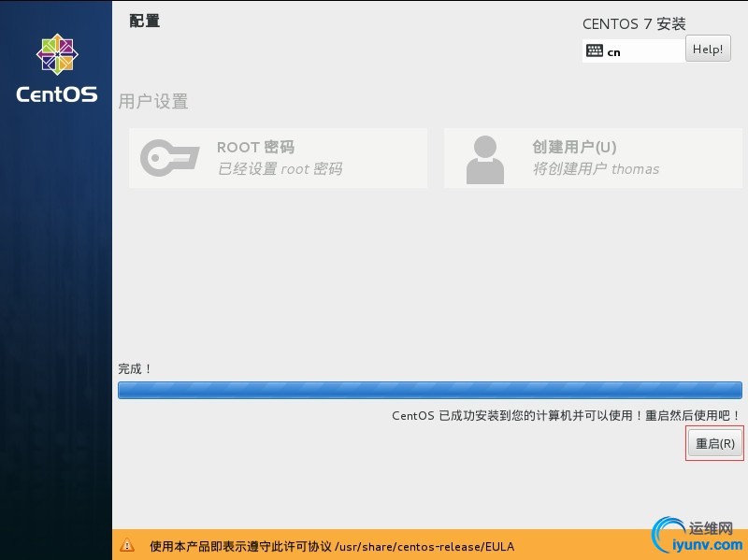Click the keyboard layout icon
Screen dimensions: 748x560
coord(595,51)
